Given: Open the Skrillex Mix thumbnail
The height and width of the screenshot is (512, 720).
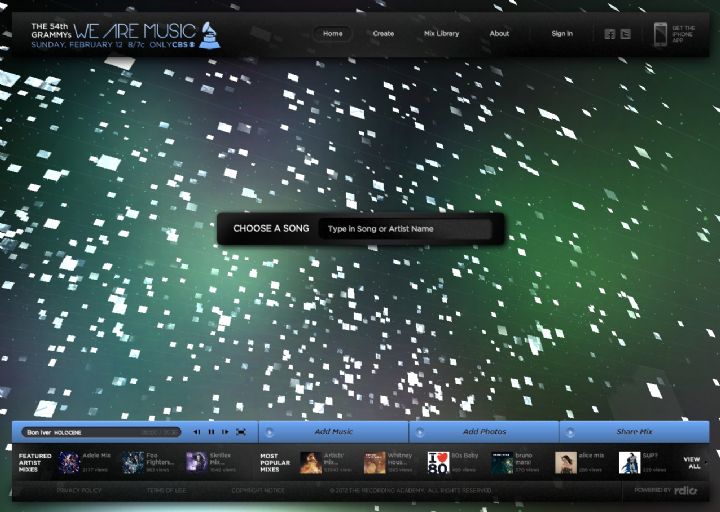Looking at the screenshot, I should click(197, 463).
